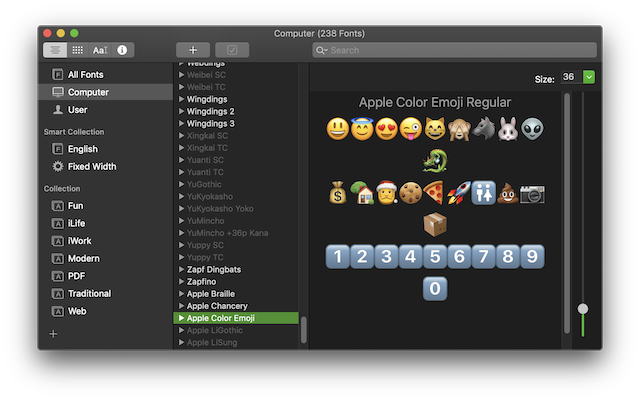Click the money bag emoji in preview
Viewport: 640px width, 400px height.
point(338,193)
